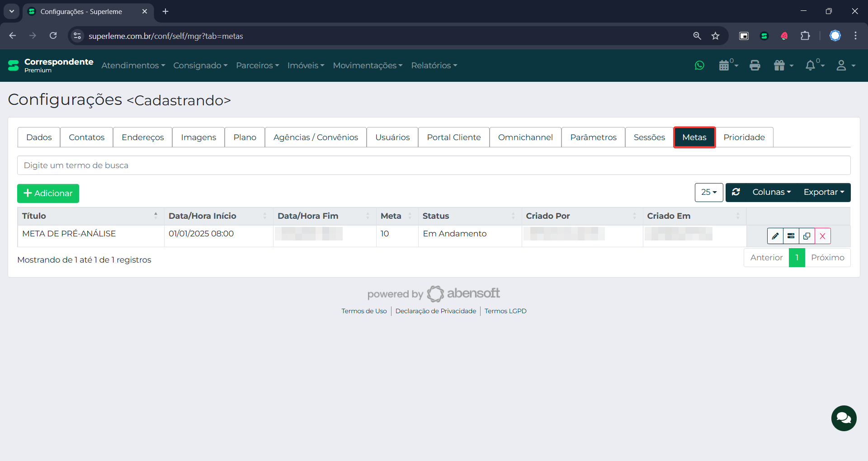This screenshot has width=868, height=461.
Task: Open the notifications bell icon
Action: [x=810, y=66]
